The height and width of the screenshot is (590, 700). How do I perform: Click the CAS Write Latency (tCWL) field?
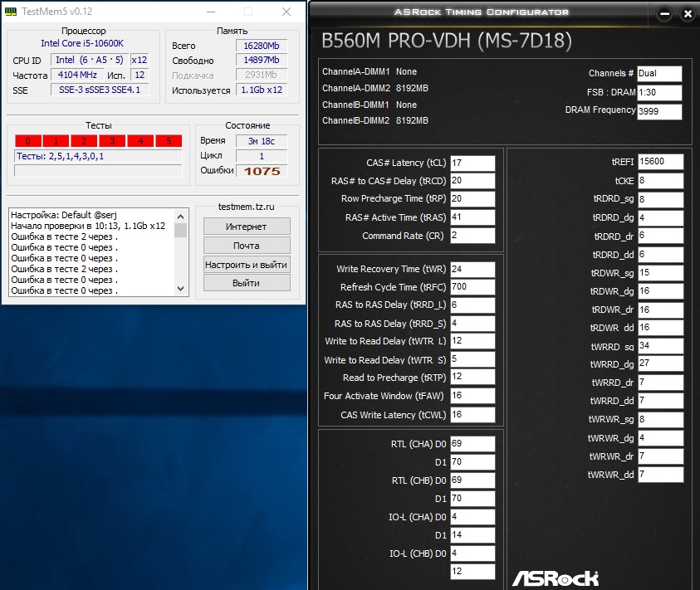click(x=472, y=415)
